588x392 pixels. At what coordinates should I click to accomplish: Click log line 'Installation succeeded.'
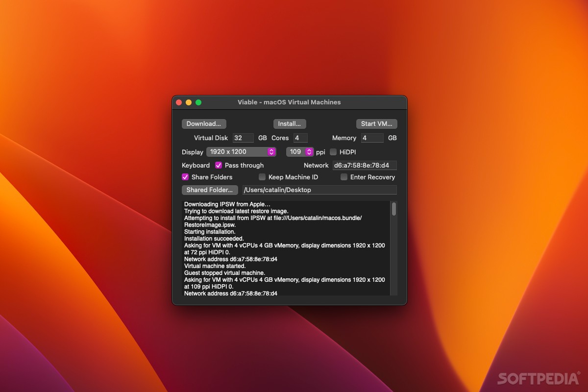214,239
